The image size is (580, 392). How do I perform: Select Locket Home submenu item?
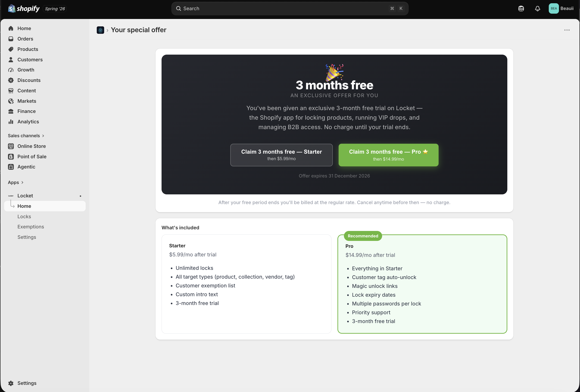[45, 206]
